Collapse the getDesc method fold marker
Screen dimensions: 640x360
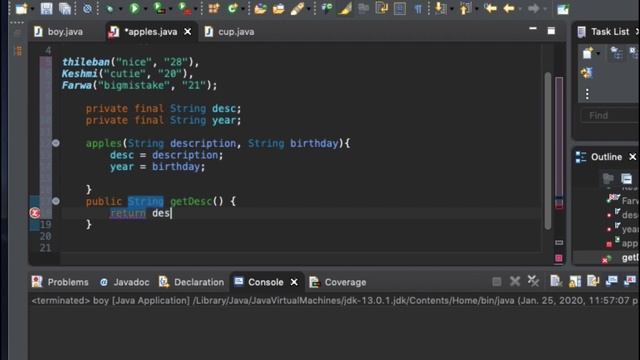click(56, 201)
